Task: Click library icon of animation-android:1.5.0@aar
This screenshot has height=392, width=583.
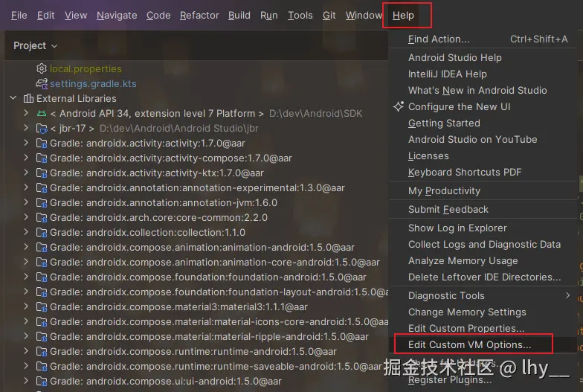Action: point(42,247)
